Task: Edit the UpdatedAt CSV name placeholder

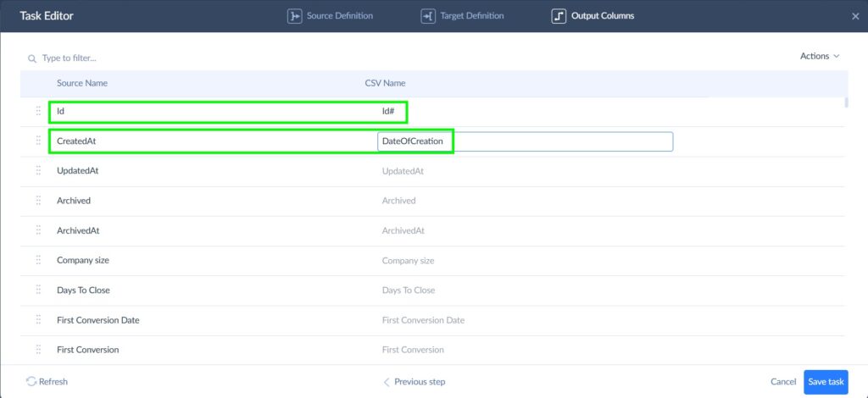Action: coord(403,171)
